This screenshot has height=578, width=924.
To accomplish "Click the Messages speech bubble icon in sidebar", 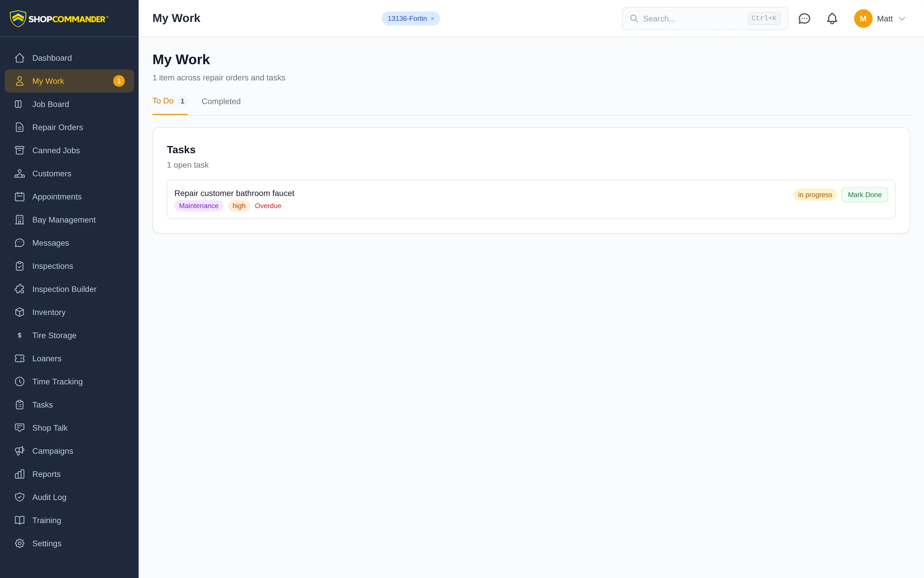I will (19, 243).
